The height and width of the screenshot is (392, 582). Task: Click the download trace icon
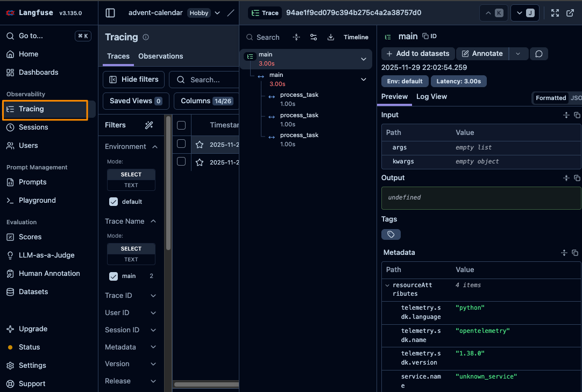tap(331, 37)
